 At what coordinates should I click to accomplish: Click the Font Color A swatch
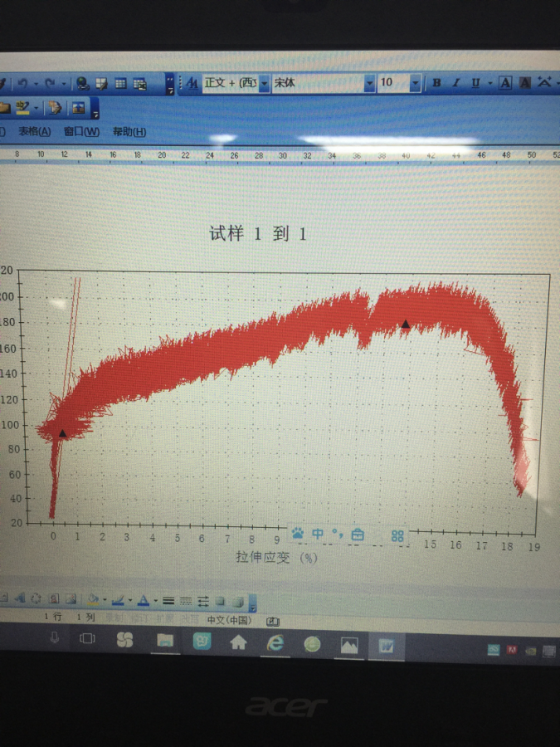click(144, 601)
